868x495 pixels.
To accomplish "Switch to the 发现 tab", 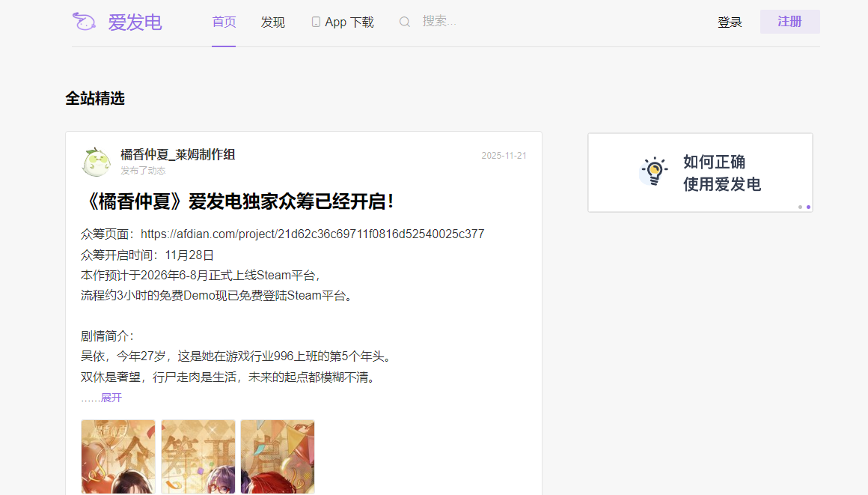I will [272, 22].
